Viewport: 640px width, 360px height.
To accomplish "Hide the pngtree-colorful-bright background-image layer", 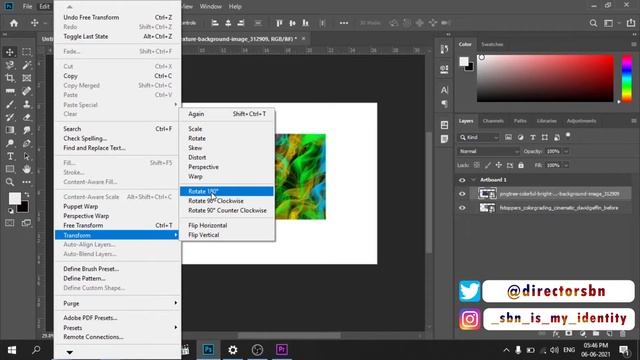I will point(462,194).
